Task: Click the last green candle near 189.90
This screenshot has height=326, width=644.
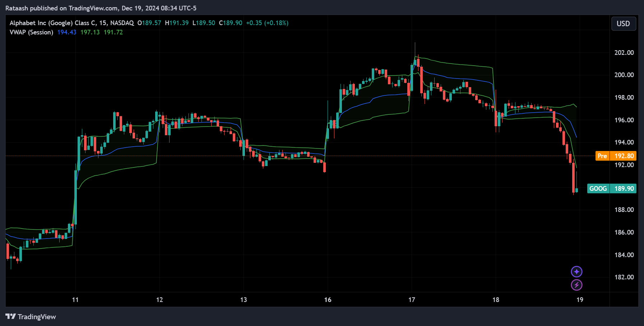Action: click(x=576, y=190)
